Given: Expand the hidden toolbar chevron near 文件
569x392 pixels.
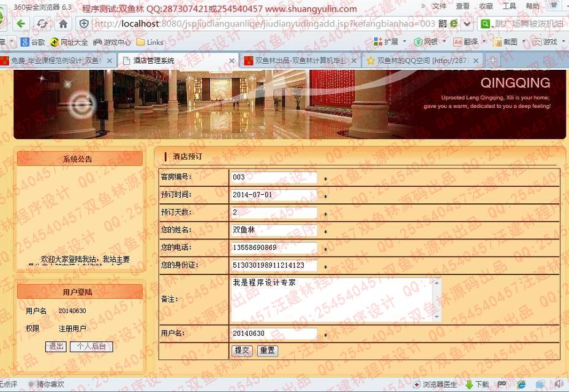Looking at the screenshot, I should [x=423, y=6].
